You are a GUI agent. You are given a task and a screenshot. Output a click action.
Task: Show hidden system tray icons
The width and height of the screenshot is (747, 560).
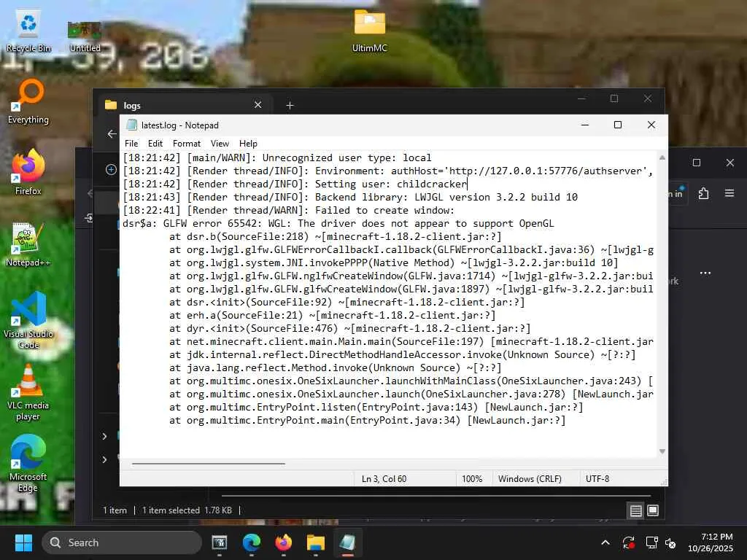pos(605,542)
